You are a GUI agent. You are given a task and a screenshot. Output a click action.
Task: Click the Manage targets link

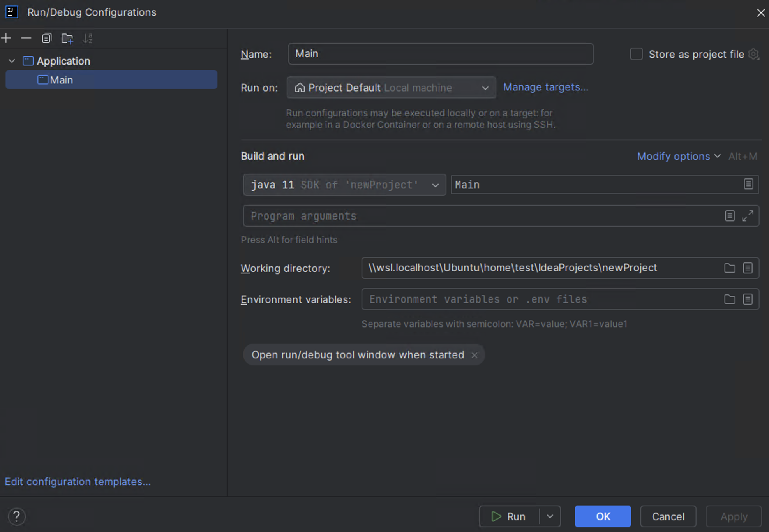(x=545, y=87)
